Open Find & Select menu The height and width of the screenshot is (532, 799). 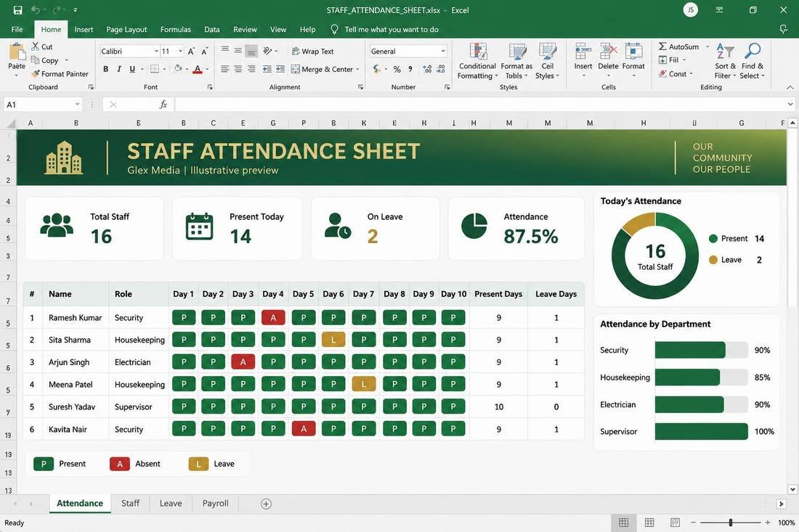tap(753, 61)
